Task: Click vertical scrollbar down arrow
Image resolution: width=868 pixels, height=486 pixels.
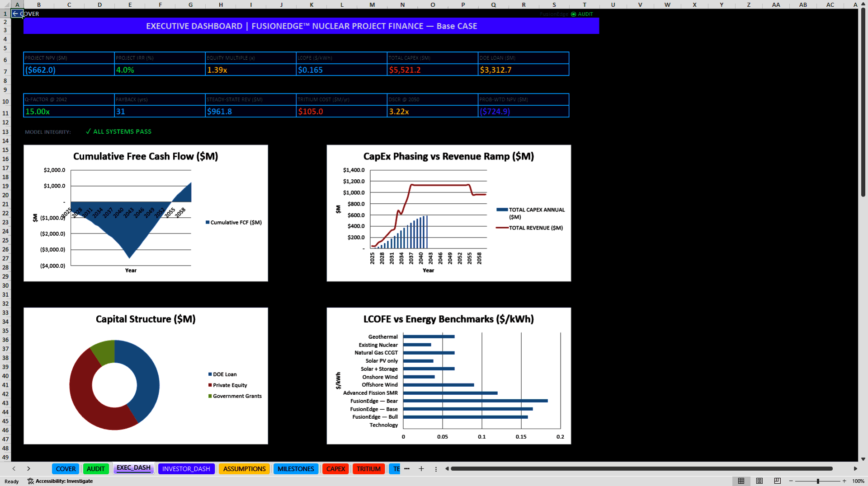Action: 863,459
